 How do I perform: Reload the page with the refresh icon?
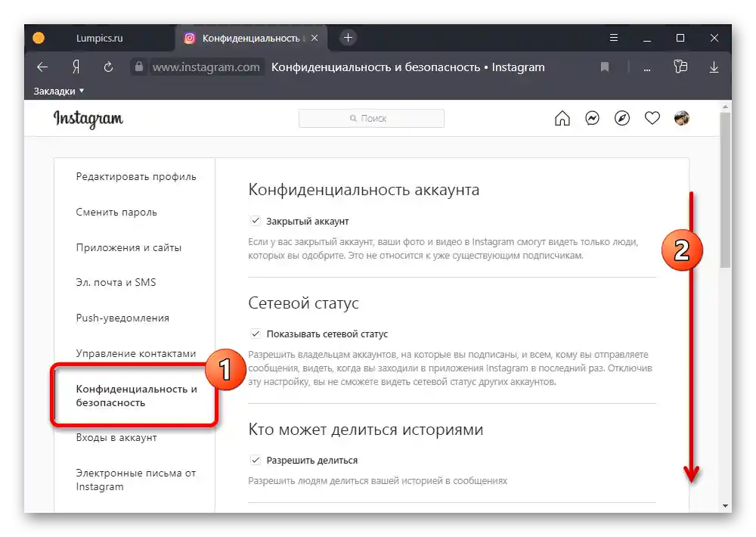click(108, 67)
